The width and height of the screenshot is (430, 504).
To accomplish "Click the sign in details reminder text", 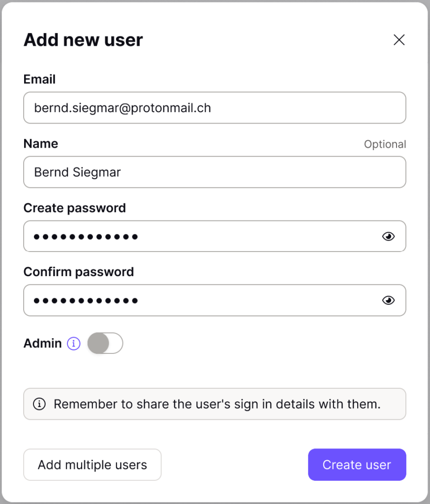I will [217, 404].
